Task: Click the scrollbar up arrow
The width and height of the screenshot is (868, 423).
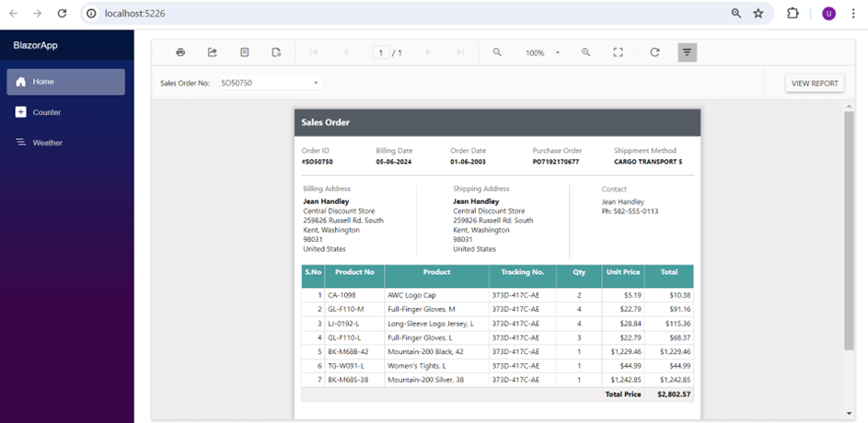Action: pyautogui.click(x=849, y=106)
